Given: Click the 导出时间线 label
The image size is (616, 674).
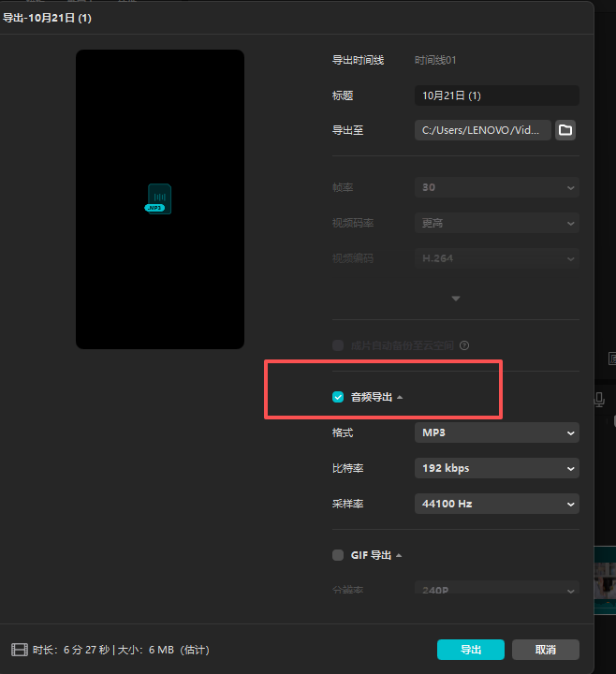Looking at the screenshot, I should coord(358,60).
